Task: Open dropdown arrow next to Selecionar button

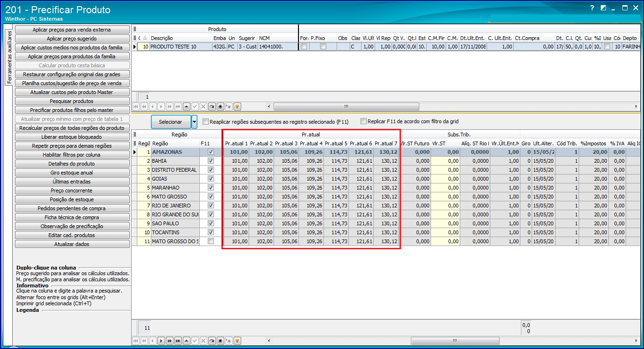Action: (x=195, y=122)
